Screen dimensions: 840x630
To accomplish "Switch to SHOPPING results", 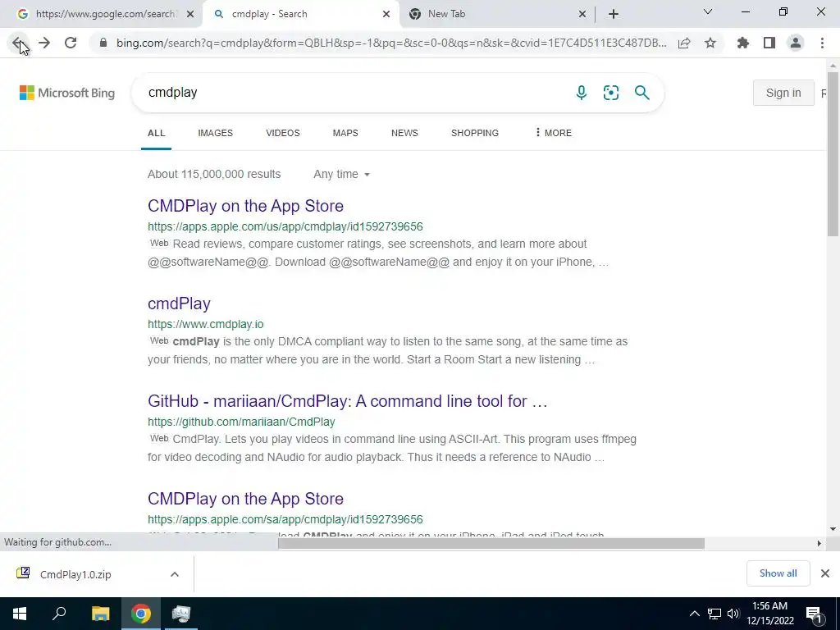I will coord(475,133).
